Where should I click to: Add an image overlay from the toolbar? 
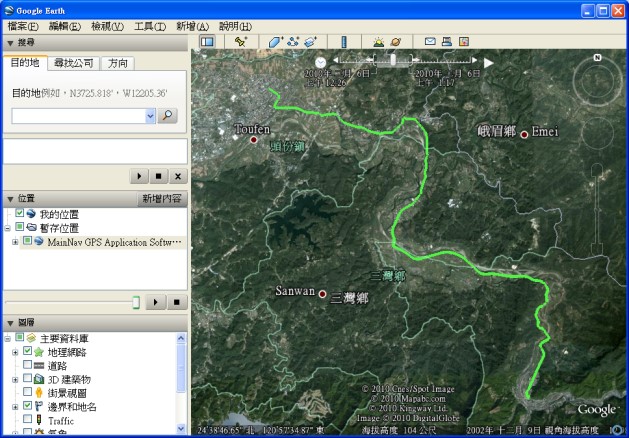pos(311,42)
